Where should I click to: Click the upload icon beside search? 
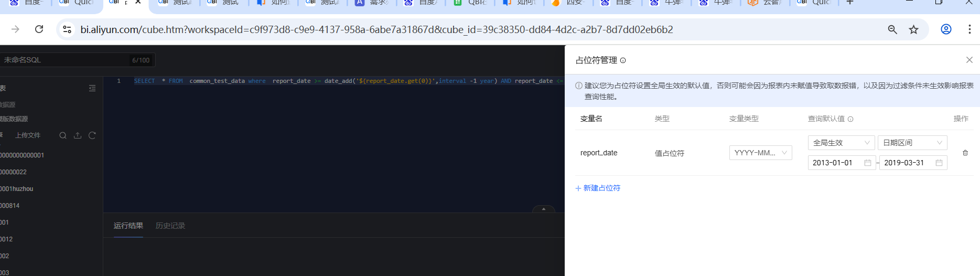point(78,135)
